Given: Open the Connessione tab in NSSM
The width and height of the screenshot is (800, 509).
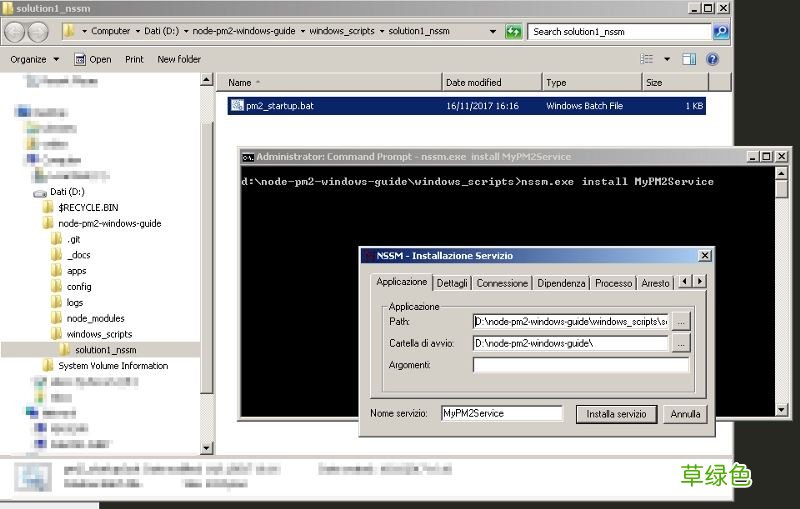Looking at the screenshot, I should pos(502,283).
